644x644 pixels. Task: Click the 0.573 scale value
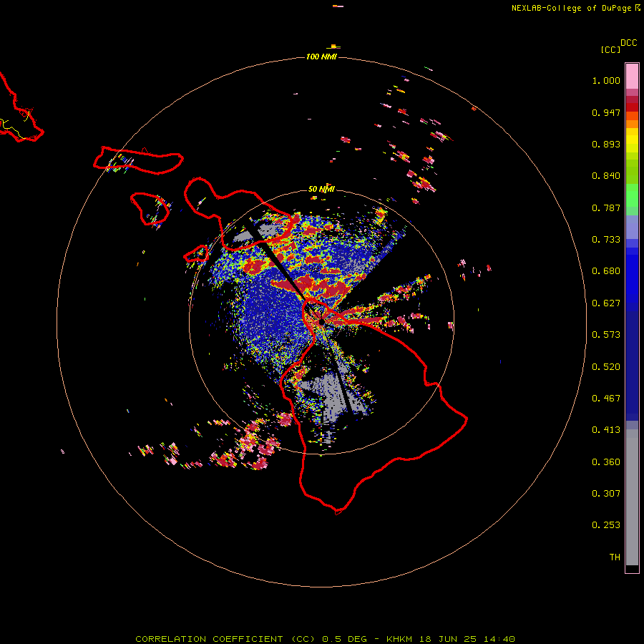pyautogui.click(x=606, y=335)
